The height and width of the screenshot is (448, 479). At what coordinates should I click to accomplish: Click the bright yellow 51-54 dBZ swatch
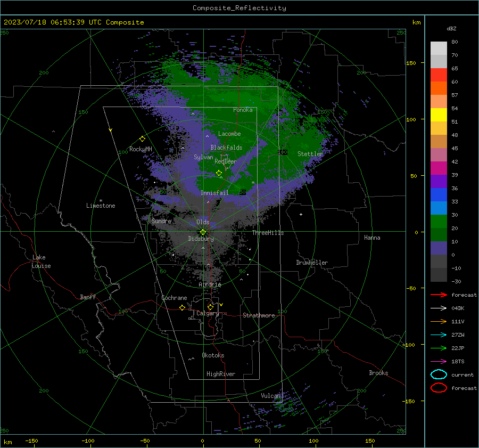[x=439, y=115]
